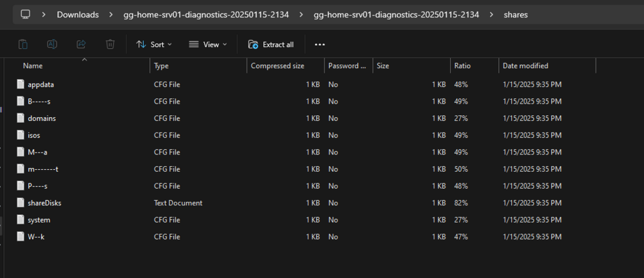
Task: Click file icon next to domains
Action: 21,118
